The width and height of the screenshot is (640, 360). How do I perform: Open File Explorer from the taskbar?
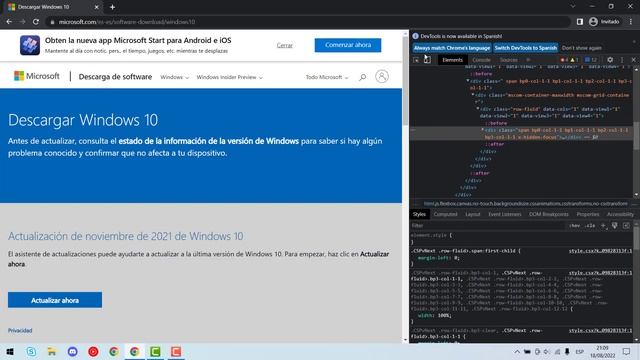coord(51,351)
